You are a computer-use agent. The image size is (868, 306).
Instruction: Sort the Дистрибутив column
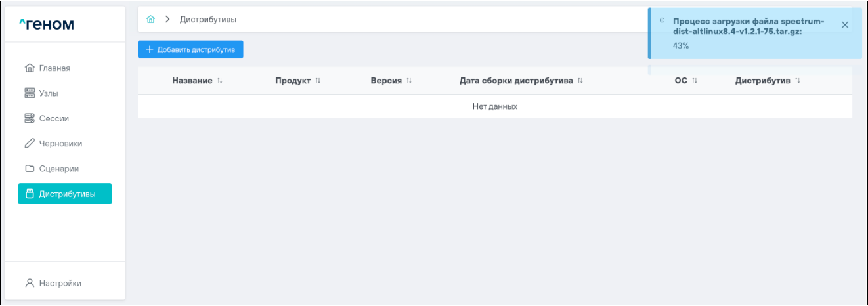tap(798, 81)
